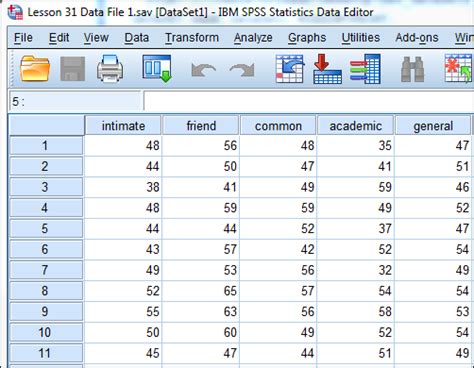
Task: Click the SPSS application icon in title bar
Action: (x=15, y=12)
